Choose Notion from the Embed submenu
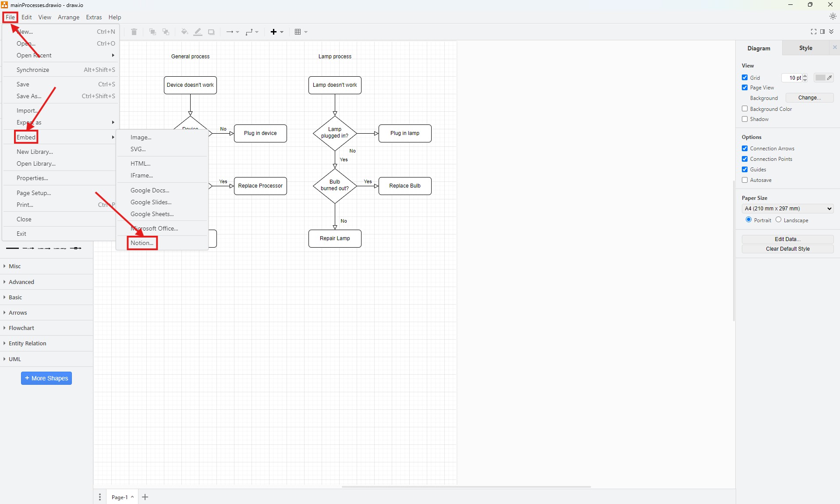 [x=142, y=243]
